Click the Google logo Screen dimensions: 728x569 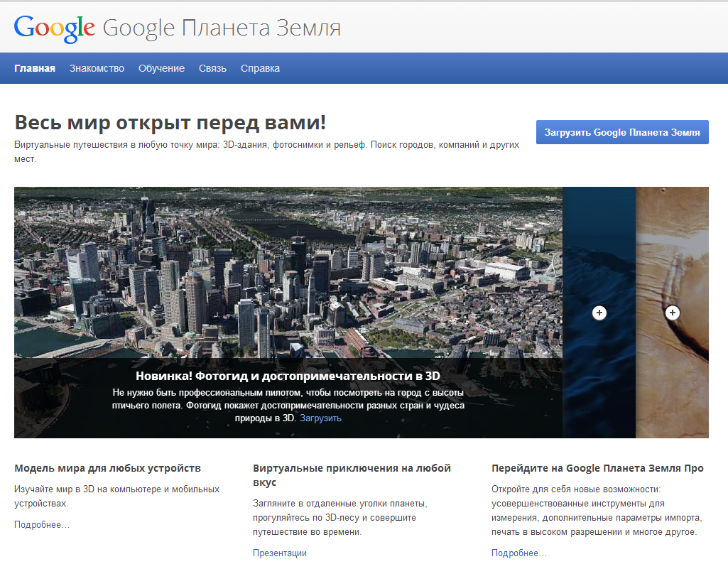point(54,29)
